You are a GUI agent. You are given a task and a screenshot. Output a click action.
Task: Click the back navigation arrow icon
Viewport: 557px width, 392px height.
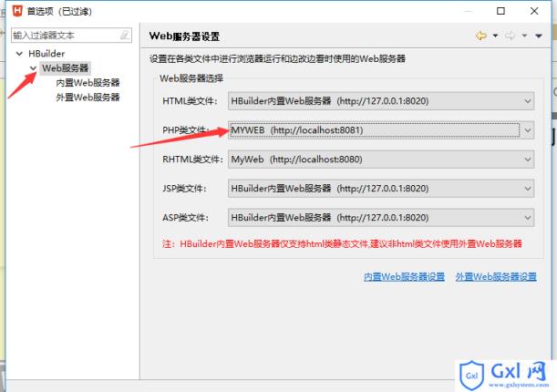point(480,36)
